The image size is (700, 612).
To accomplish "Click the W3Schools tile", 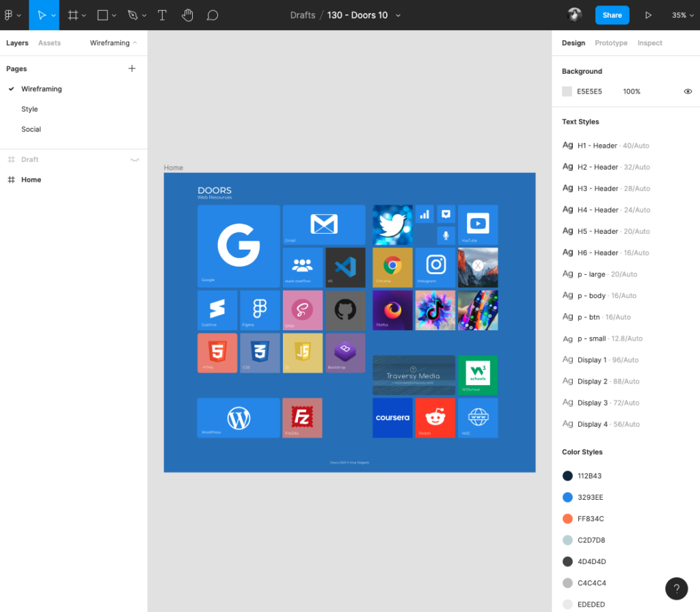I will [x=478, y=375].
